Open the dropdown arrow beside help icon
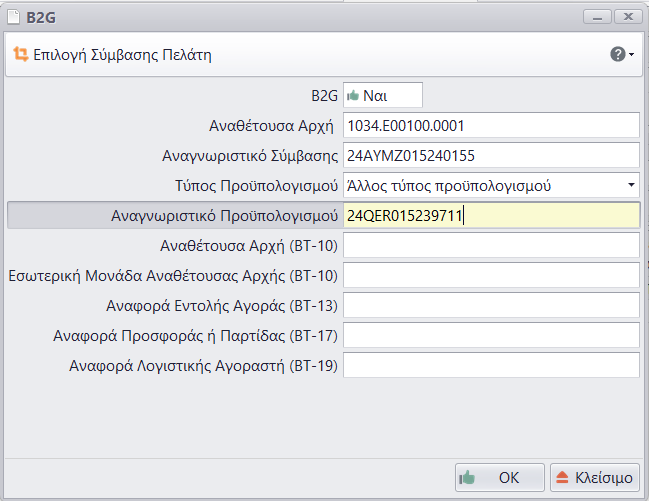 [632, 55]
